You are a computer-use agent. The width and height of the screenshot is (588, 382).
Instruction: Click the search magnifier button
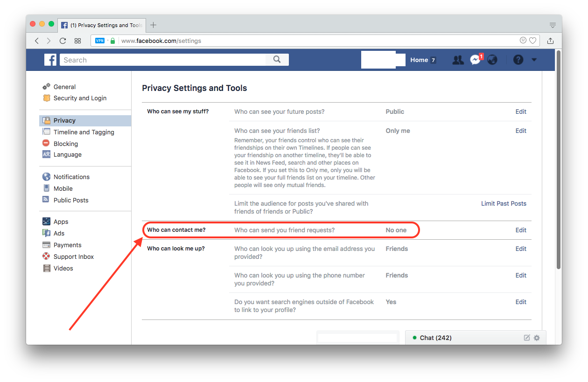[x=277, y=60]
